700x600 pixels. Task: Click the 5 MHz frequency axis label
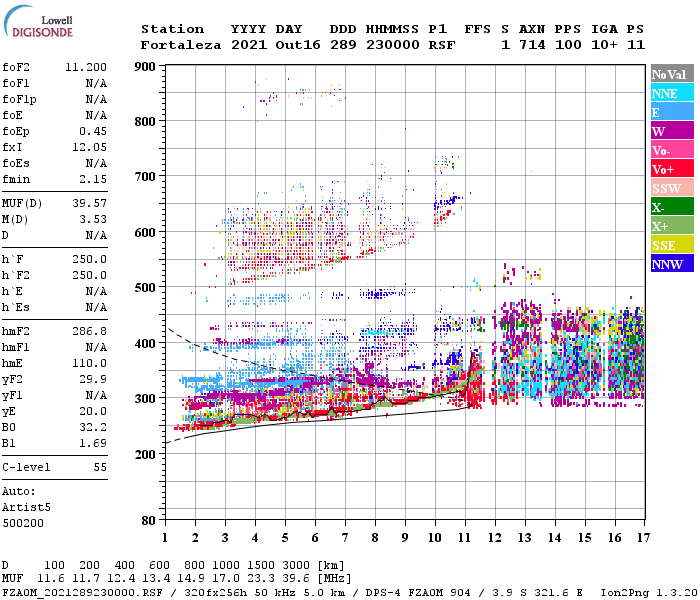pyautogui.click(x=285, y=538)
